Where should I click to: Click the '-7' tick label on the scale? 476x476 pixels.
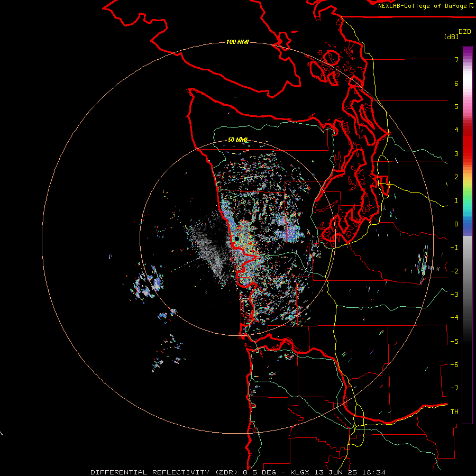454,388
